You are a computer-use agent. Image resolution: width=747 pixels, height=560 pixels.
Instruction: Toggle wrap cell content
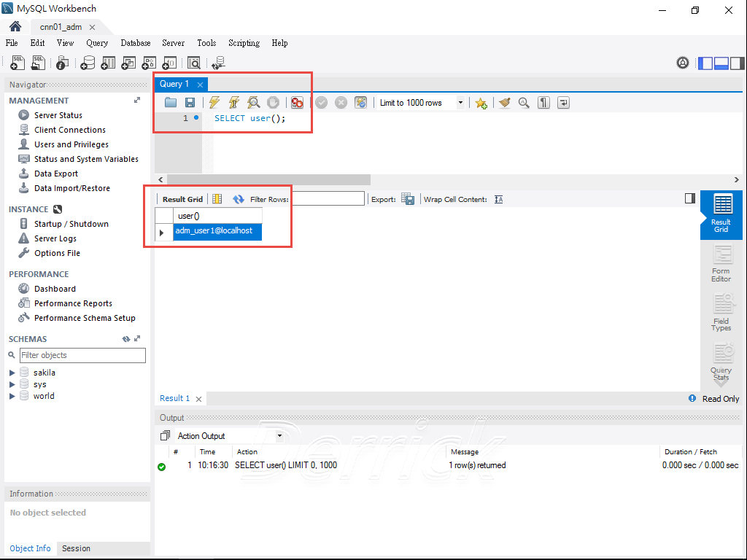499,200
